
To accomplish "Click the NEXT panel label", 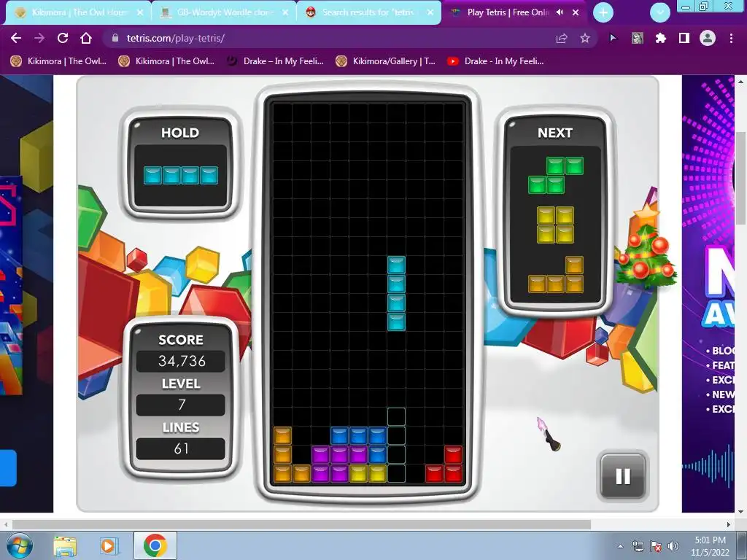I will pyautogui.click(x=555, y=133).
